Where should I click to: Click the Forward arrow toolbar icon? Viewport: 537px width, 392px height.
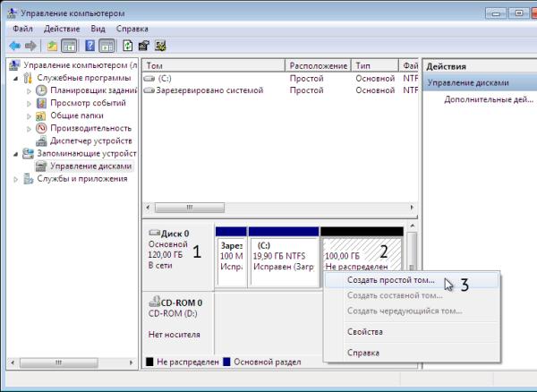pos(30,46)
